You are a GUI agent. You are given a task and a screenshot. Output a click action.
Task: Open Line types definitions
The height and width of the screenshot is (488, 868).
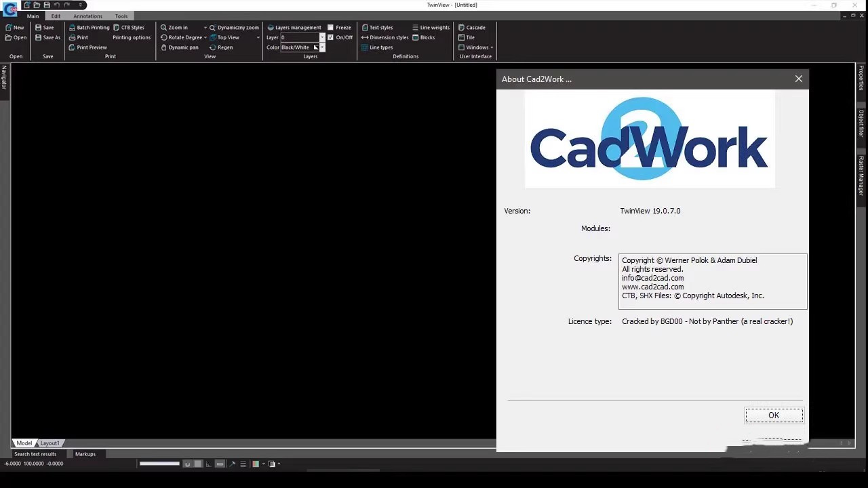[x=378, y=47]
